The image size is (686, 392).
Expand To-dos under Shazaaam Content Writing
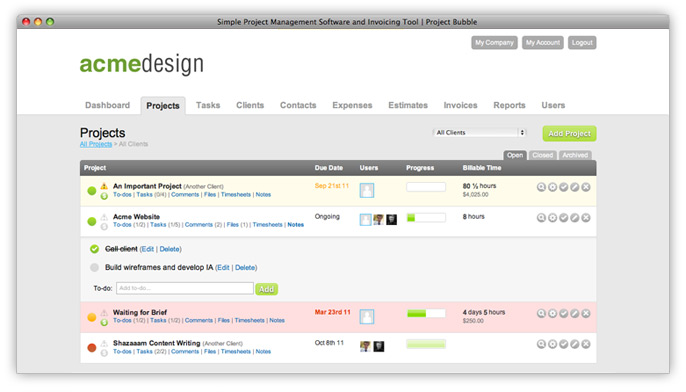[x=122, y=352]
